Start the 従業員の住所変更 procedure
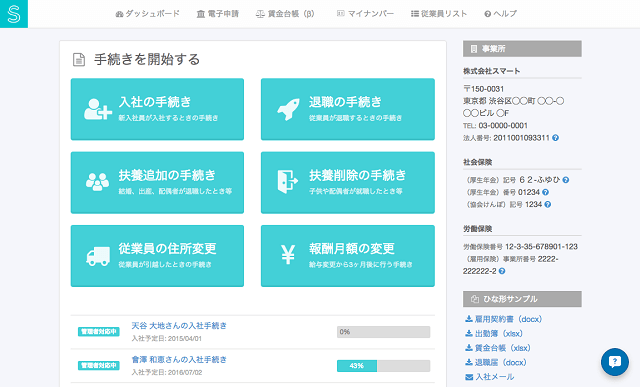This screenshot has height=387, width=640. click(157, 256)
